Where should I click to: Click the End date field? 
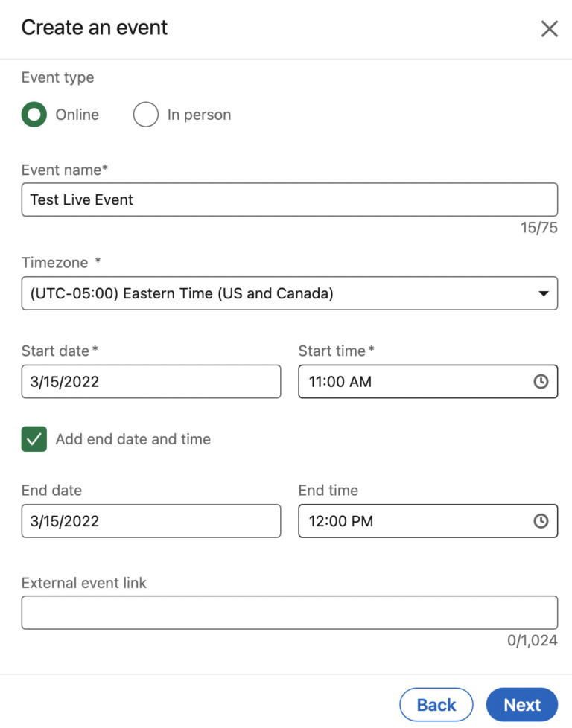click(x=151, y=521)
